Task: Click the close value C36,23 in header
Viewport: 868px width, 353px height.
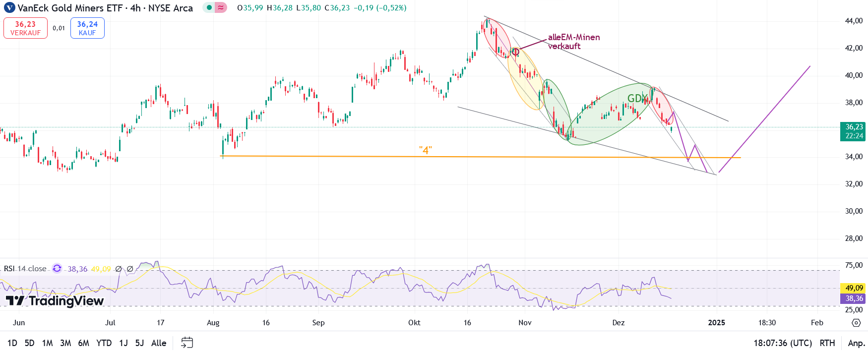Action: pyautogui.click(x=337, y=8)
